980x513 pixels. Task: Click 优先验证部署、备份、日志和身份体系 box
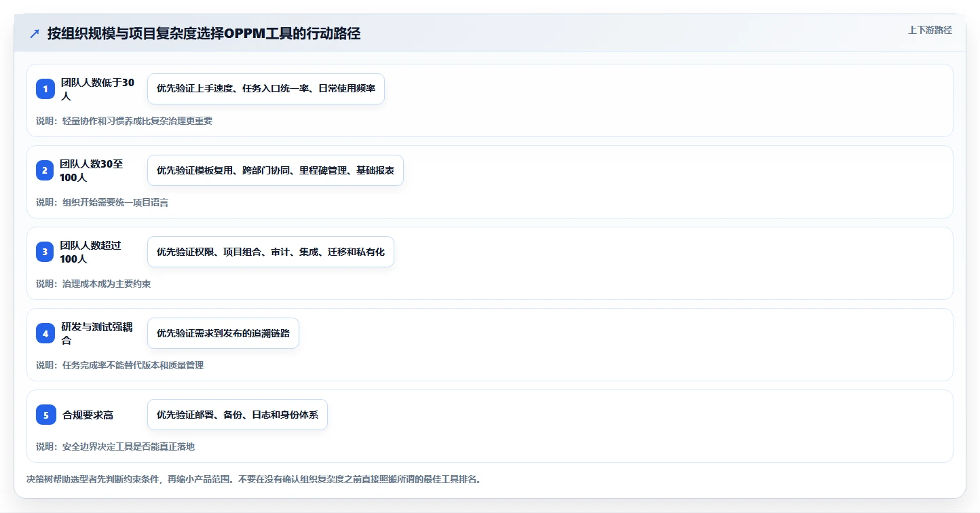point(238,415)
